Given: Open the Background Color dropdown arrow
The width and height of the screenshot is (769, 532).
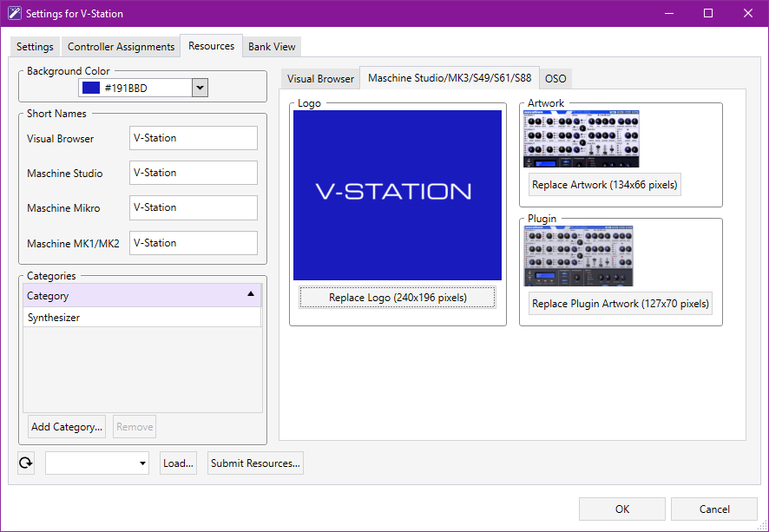Looking at the screenshot, I should (x=200, y=89).
